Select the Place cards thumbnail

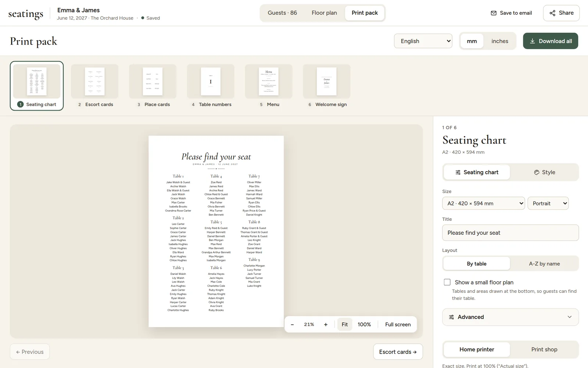[153, 86]
